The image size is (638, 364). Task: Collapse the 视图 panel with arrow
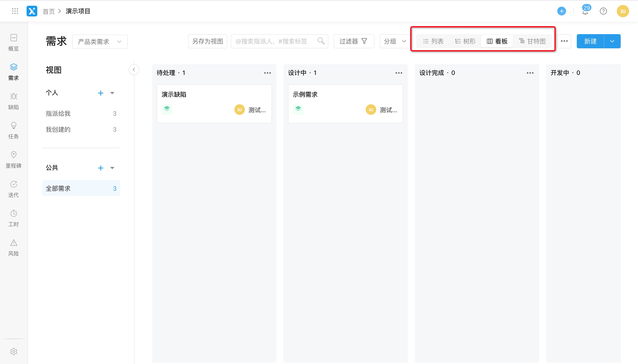(x=134, y=70)
